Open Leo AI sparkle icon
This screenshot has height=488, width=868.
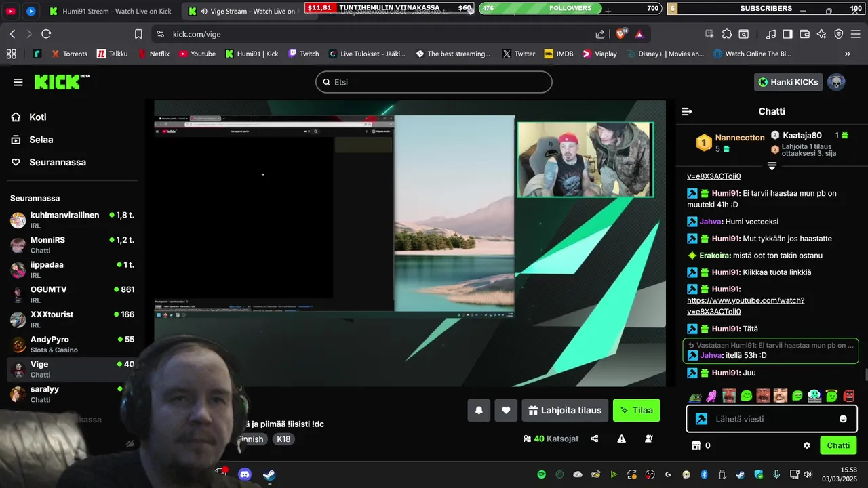click(822, 34)
